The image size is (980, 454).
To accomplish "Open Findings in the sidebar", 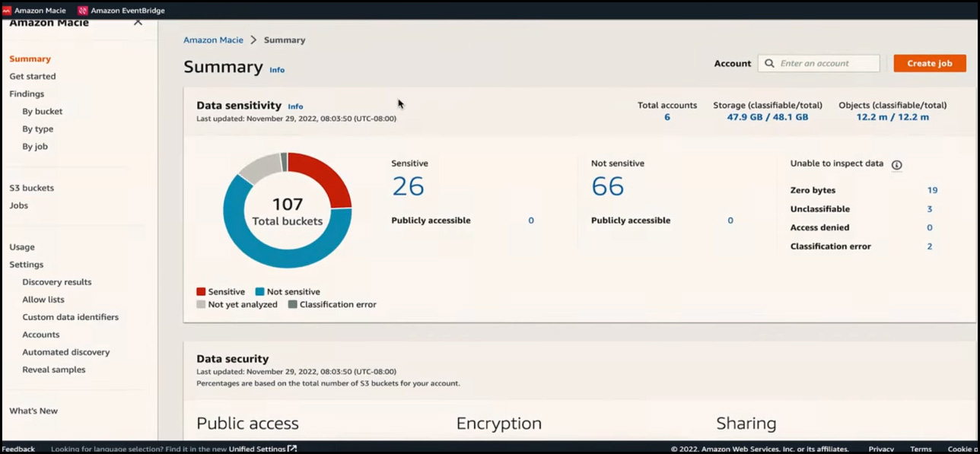I will (x=27, y=94).
